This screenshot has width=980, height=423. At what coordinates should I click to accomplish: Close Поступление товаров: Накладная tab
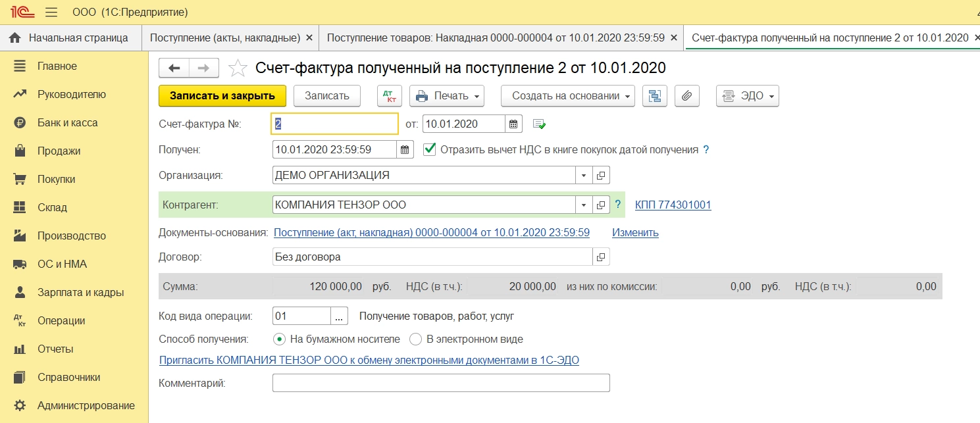[x=673, y=37]
